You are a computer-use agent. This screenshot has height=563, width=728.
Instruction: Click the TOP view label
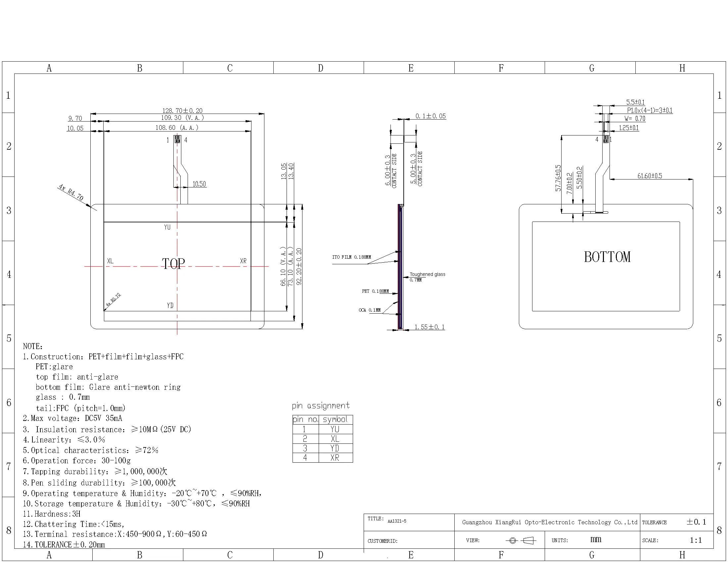pos(173,264)
